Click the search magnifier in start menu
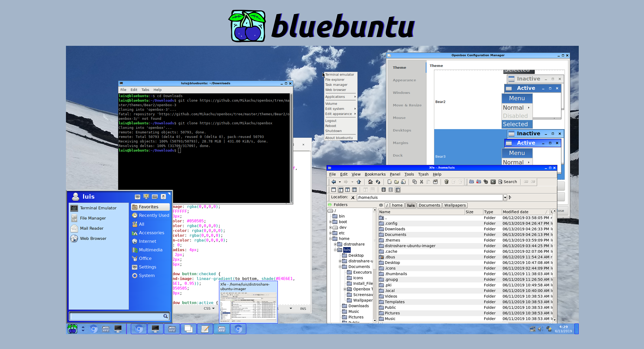The height and width of the screenshot is (349, 644). [165, 316]
